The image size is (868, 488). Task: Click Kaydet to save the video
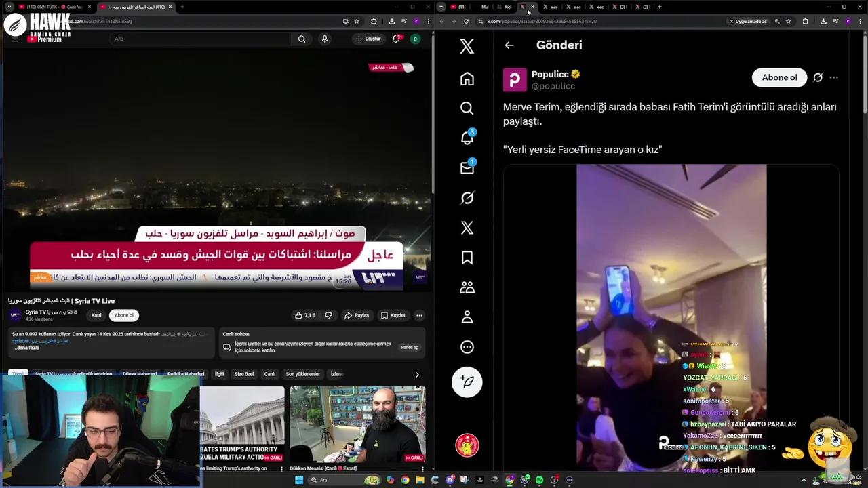click(393, 315)
